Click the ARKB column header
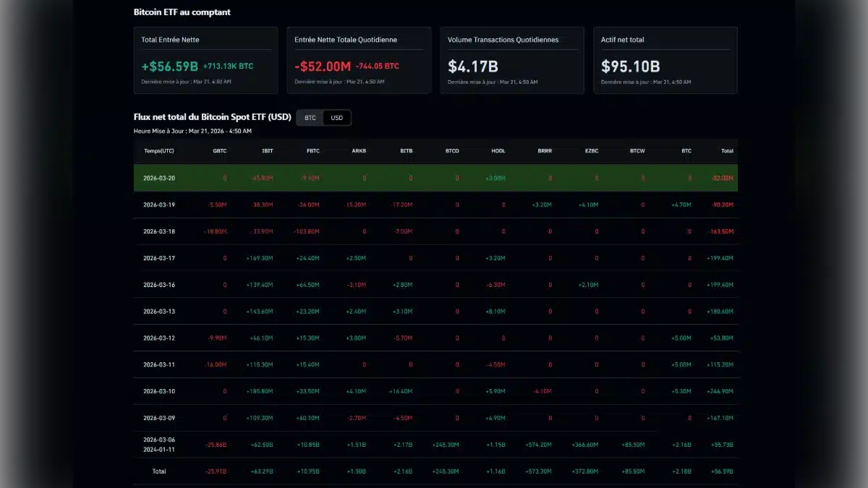868x488 pixels. tap(358, 151)
